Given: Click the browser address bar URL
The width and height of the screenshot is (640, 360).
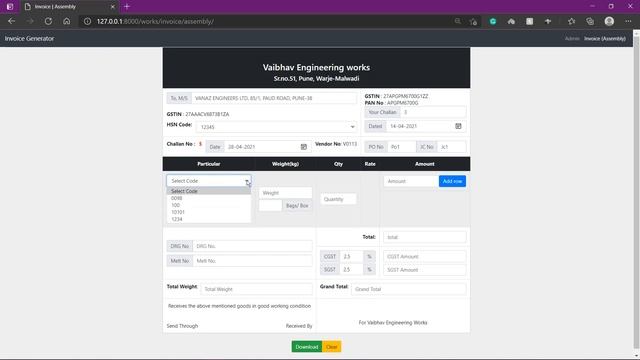Looking at the screenshot, I should coord(155,21).
